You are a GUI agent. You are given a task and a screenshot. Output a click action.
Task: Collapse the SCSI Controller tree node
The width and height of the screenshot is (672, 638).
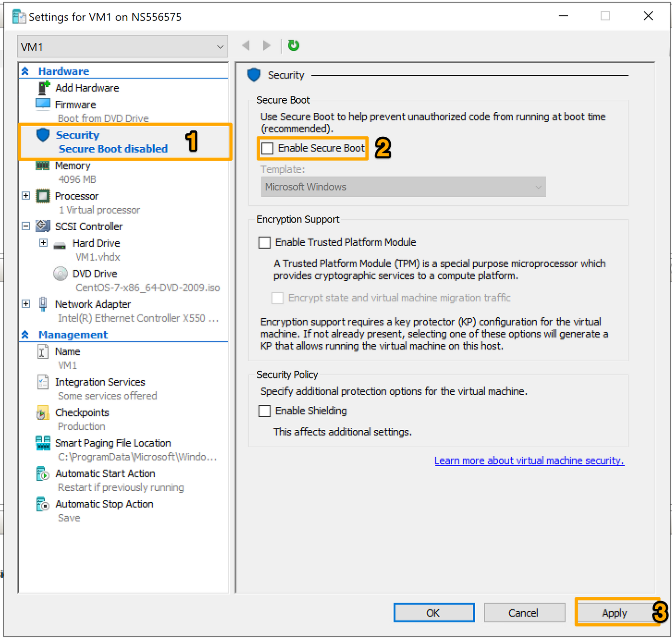click(x=26, y=226)
